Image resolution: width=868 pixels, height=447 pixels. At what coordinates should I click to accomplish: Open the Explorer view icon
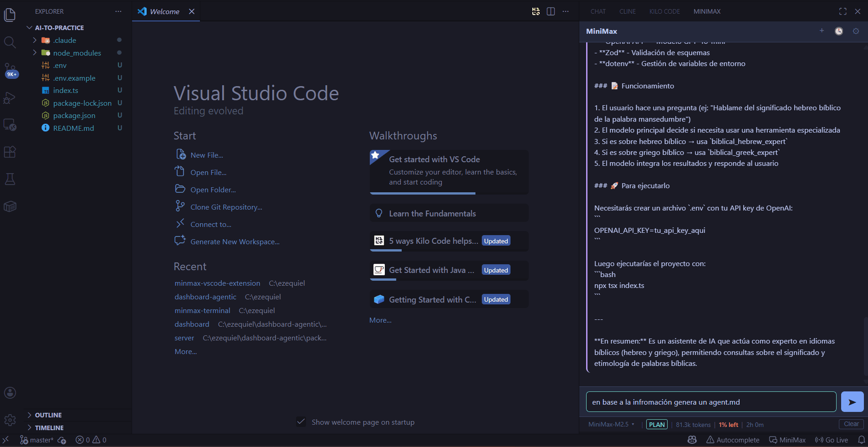click(x=10, y=15)
